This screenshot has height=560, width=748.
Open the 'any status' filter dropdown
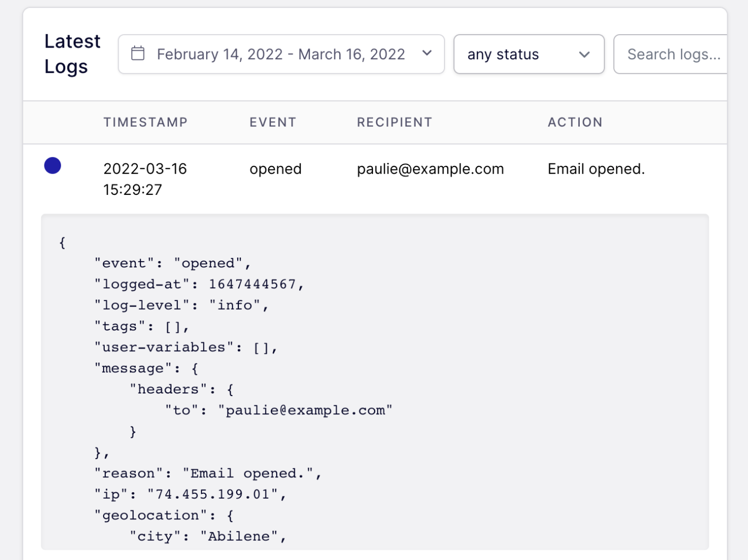[528, 54]
